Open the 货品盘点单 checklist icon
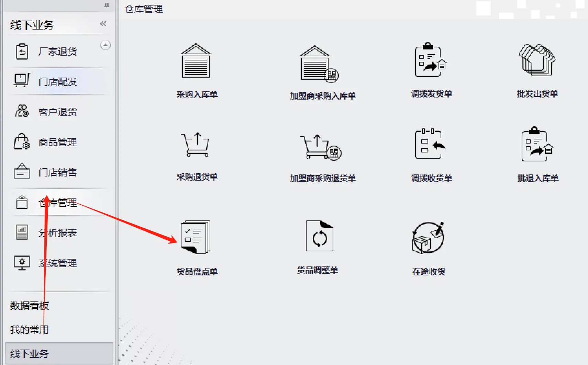 tap(195, 237)
